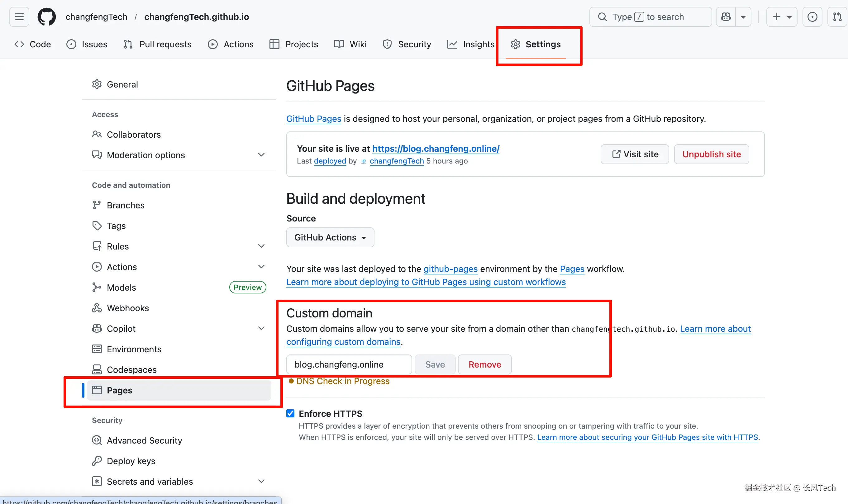Open the Copilot chat icon in header
The image size is (848, 504).
(726, 17)
